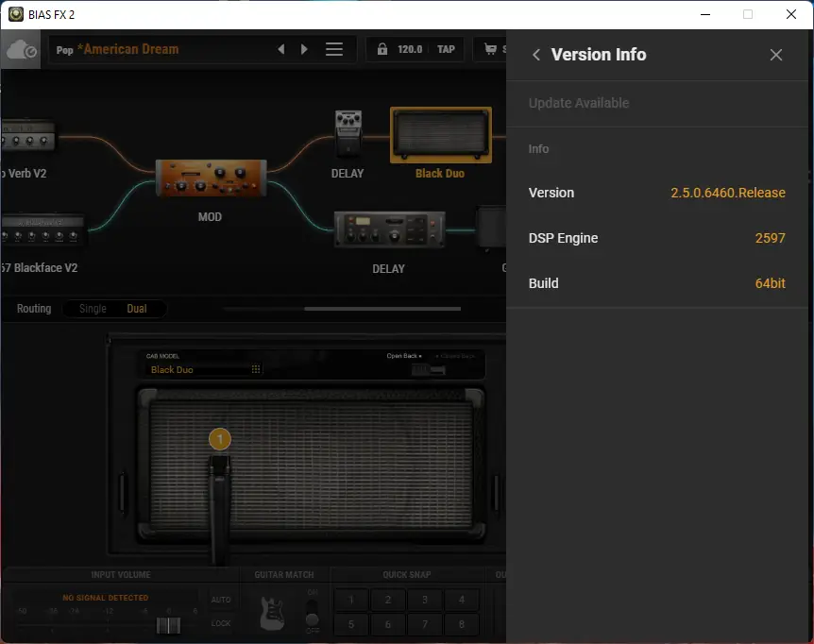Close the Version Info panel
The width and height of the screenshot is (814, 644).
pyautogui.click(x=776, y=55)
